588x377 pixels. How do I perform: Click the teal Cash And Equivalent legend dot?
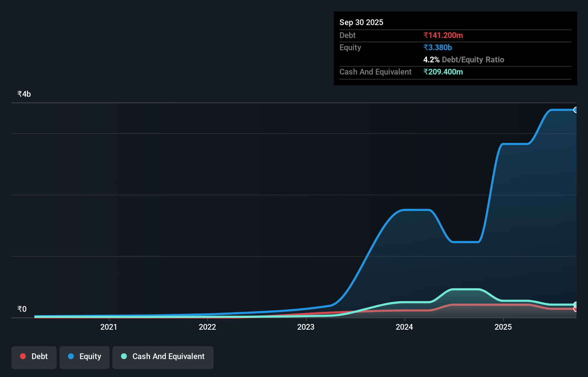[124, 356]
